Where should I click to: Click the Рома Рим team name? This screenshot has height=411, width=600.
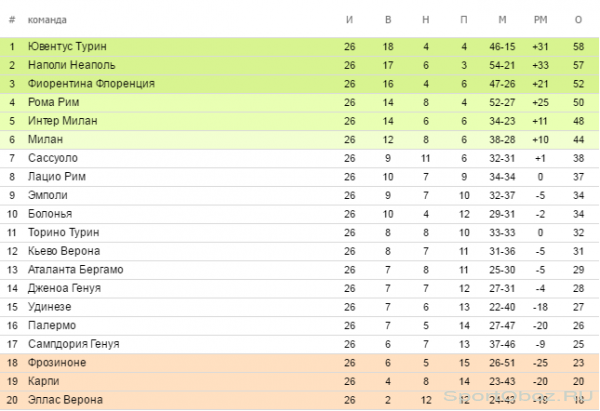click(53, 103)
